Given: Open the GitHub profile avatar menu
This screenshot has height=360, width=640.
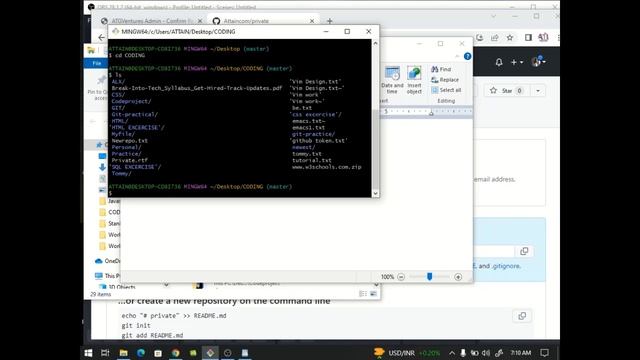Looking at the screenshot, I should coord(538,62).
